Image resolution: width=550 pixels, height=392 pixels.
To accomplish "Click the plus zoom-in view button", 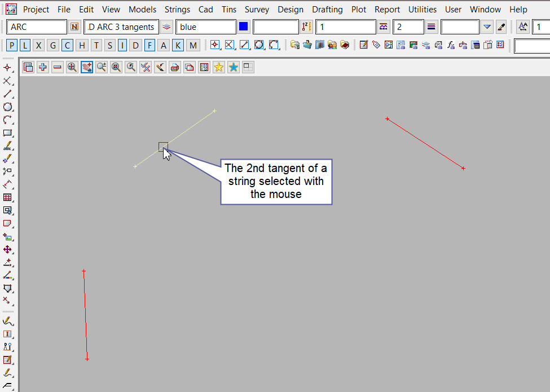I will 43,67.
